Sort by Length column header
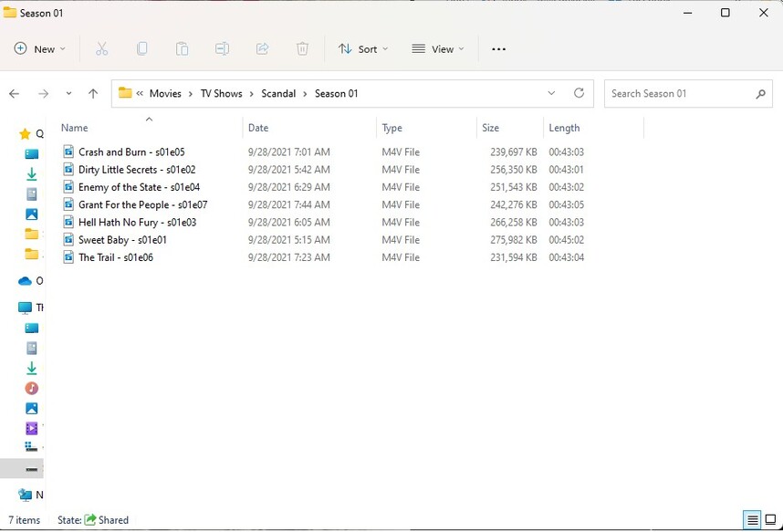This screenshot has width=783, height=532. 564,128
